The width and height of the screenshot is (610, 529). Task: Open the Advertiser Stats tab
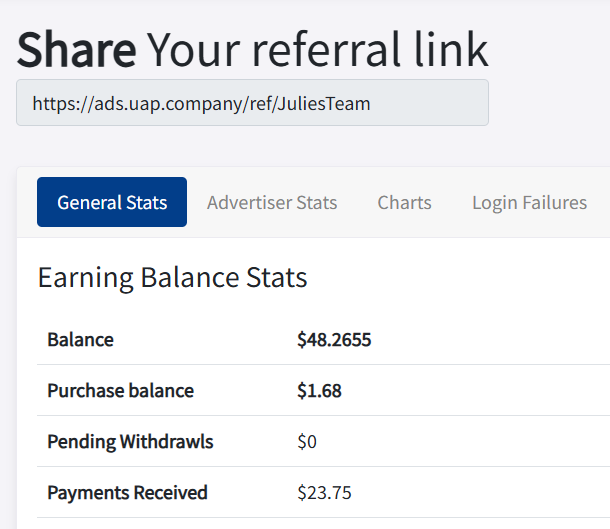coord(272,203)
